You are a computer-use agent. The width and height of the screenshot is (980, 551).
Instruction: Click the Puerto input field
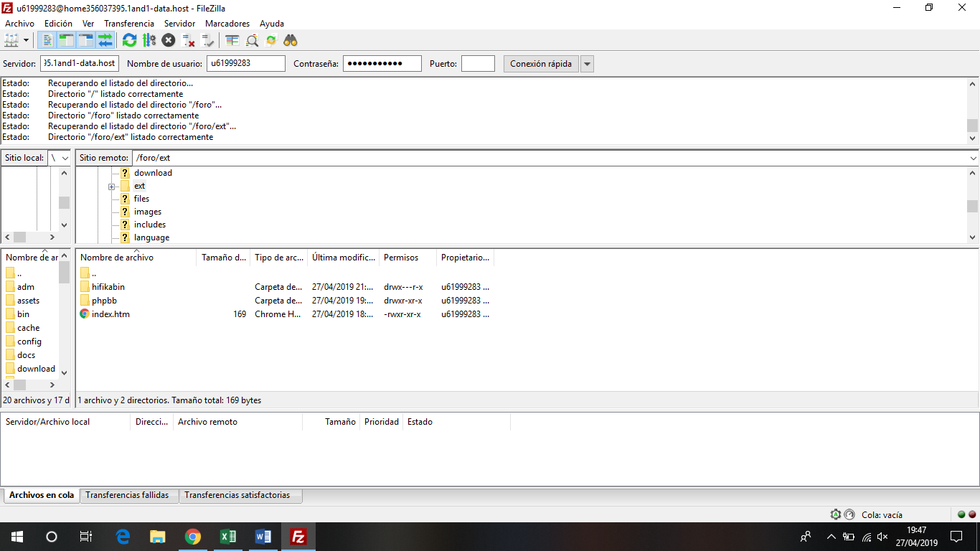pyautogui.click(x=478, y=64)
